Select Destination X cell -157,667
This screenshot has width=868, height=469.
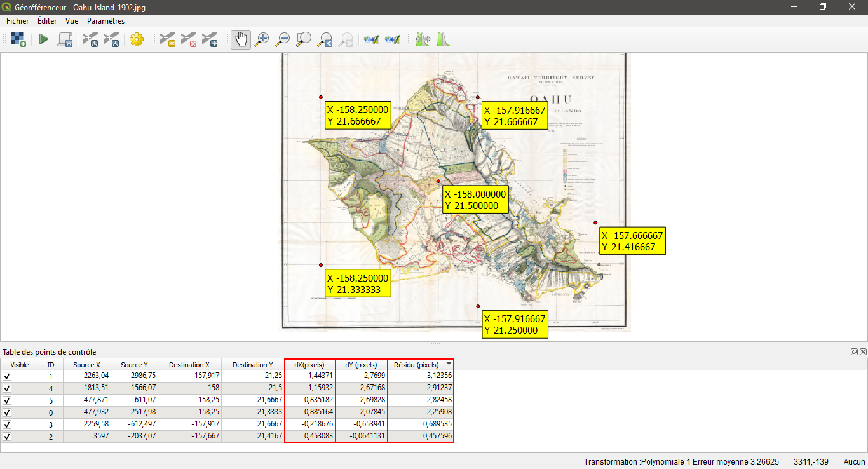pos(189,437)
